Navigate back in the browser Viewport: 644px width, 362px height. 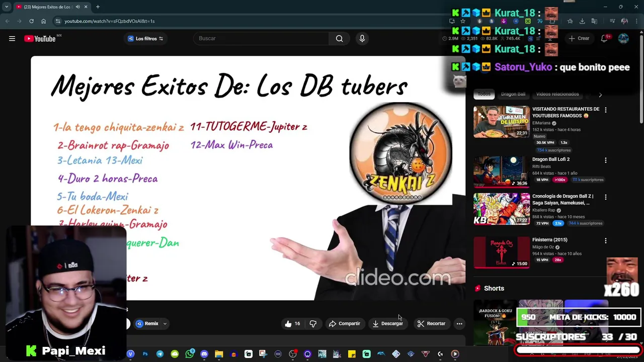tap(7, 21)
